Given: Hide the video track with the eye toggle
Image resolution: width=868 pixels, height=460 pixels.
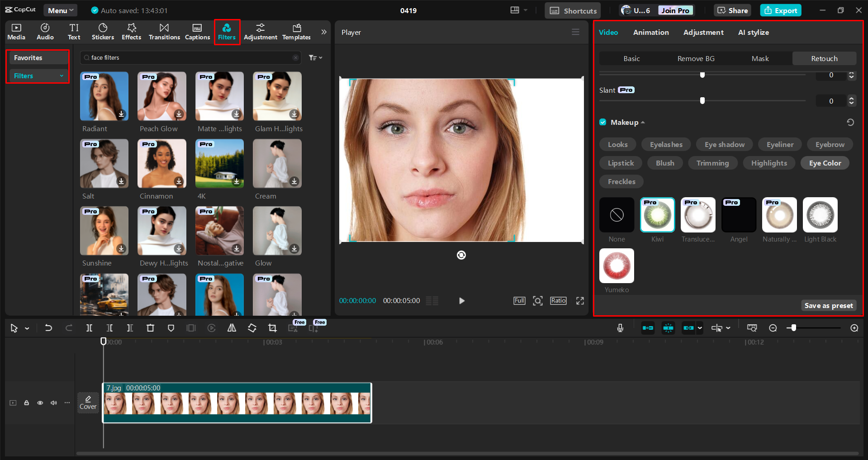Looking at the screenshot, I should pos(40,403).
